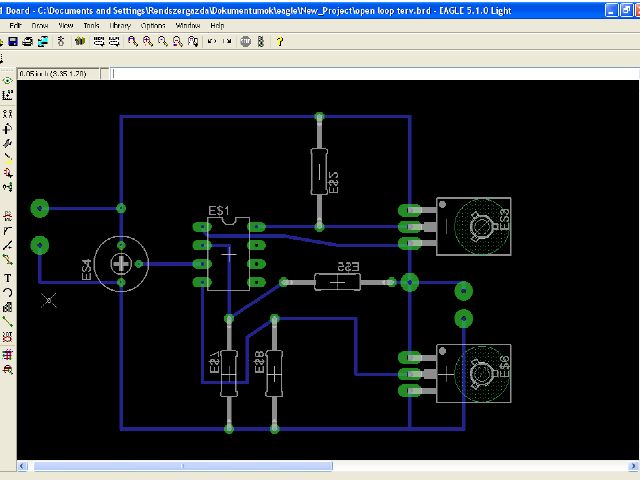Open the CAM processor icon
Viewport: 640px width, 480px height.
(x=43, y=41)
